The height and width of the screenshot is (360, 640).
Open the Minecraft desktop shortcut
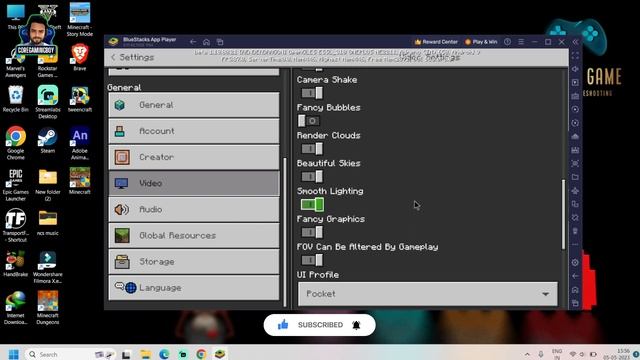[x=80, y=181]
